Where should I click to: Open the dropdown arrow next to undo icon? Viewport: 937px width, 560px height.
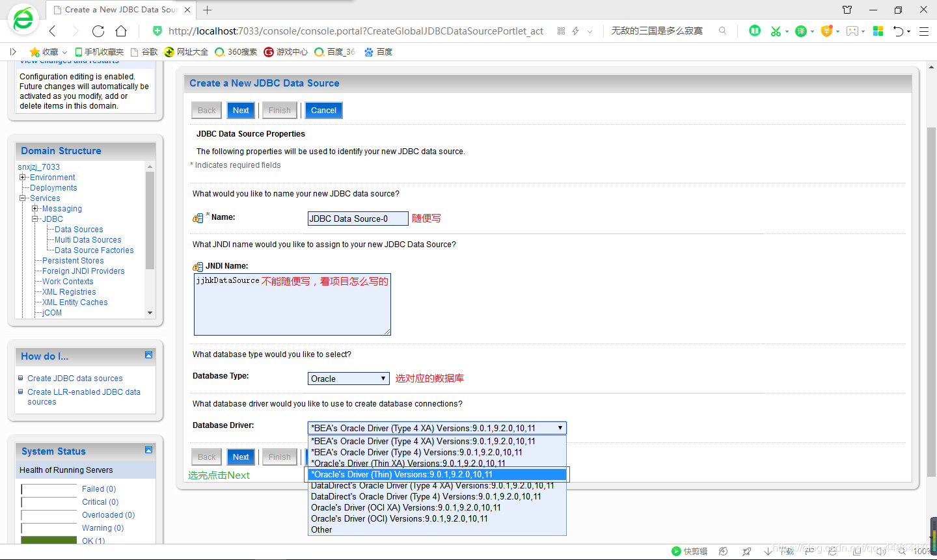point(909,31)
